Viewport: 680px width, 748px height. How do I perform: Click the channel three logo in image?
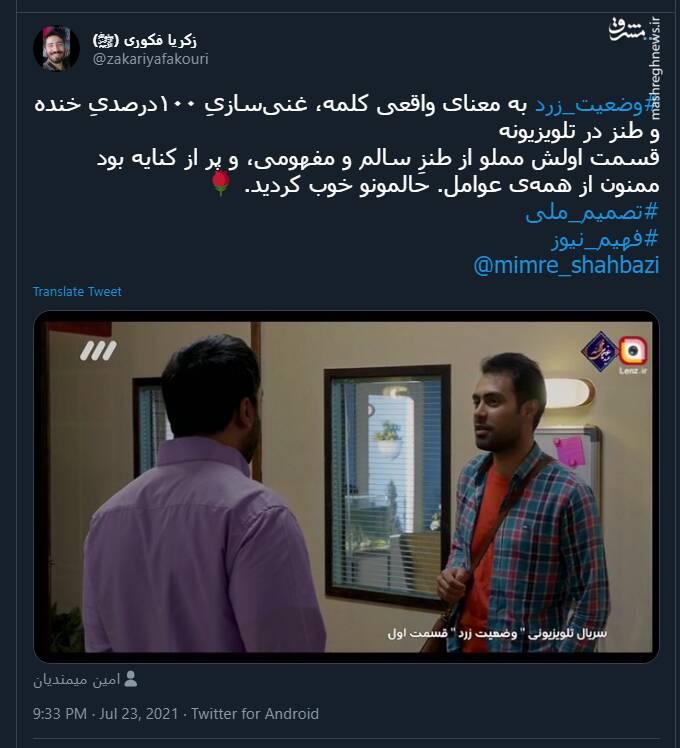(x=98, y=351)
